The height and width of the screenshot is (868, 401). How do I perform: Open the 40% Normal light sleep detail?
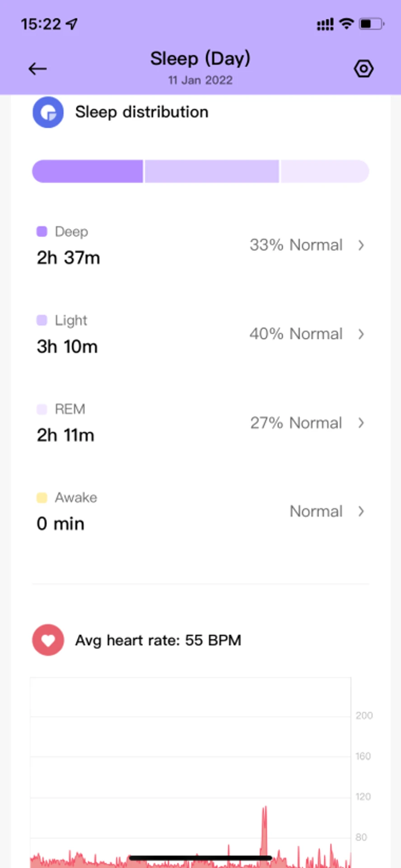pos(296,334)
